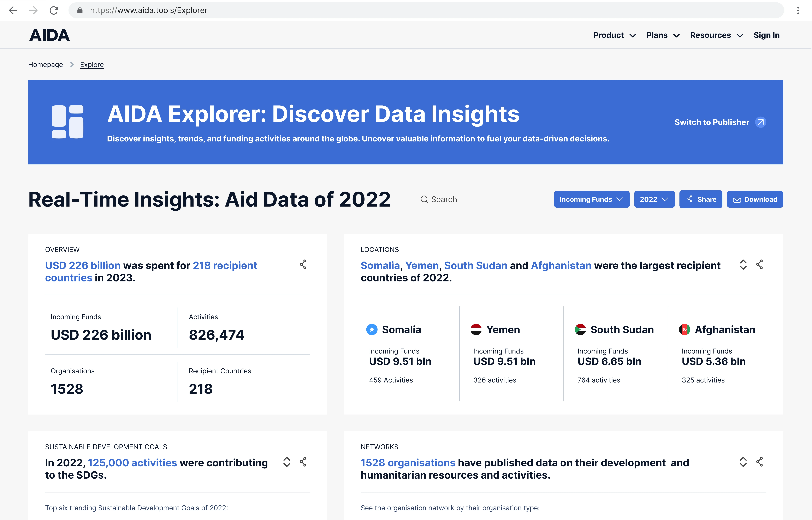Viewport: 812px width, 520px height.
Task: Click the 459 Activities text under Somalia
Action: 391,380
